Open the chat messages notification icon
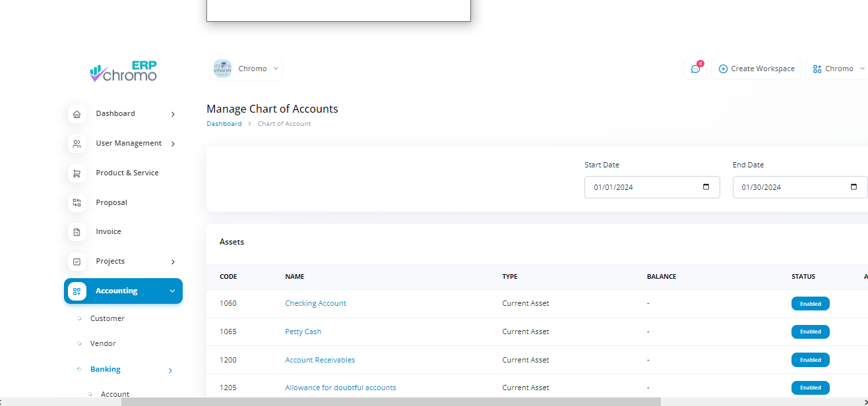The image size is (868, 406). tap(695, 69)
